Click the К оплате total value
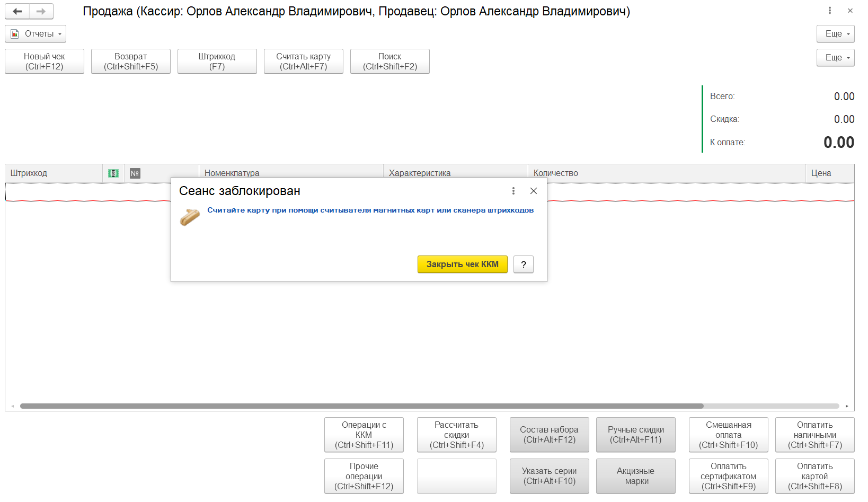This screenshot has height=502, width=868. pos(839,142)
